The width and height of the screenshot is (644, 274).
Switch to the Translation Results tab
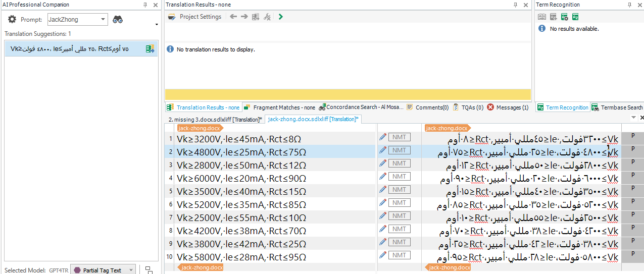(x=203, y=107)
